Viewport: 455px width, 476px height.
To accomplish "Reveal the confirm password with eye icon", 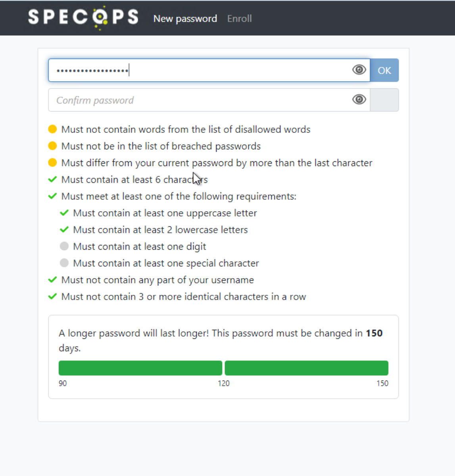I will click(x=359, y=99).
